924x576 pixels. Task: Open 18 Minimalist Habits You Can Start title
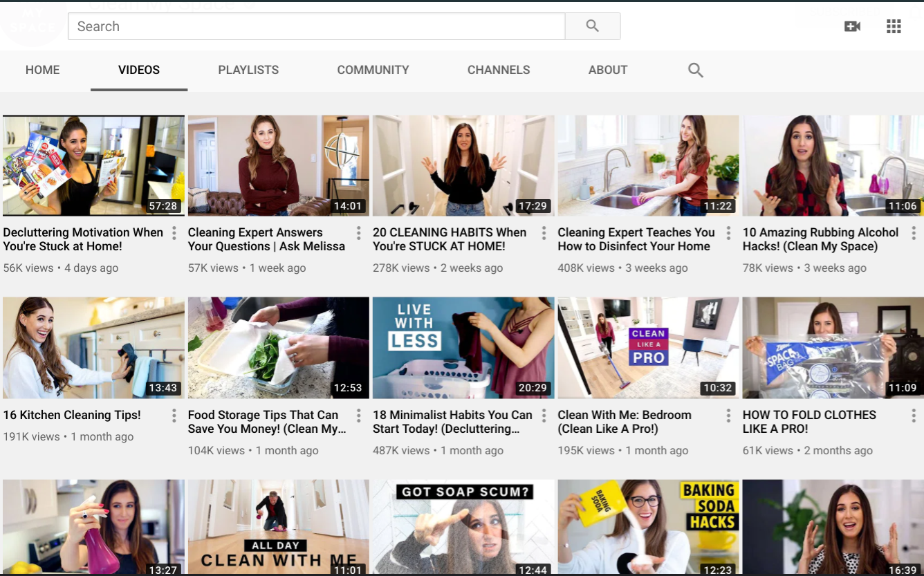pos(452,422)
